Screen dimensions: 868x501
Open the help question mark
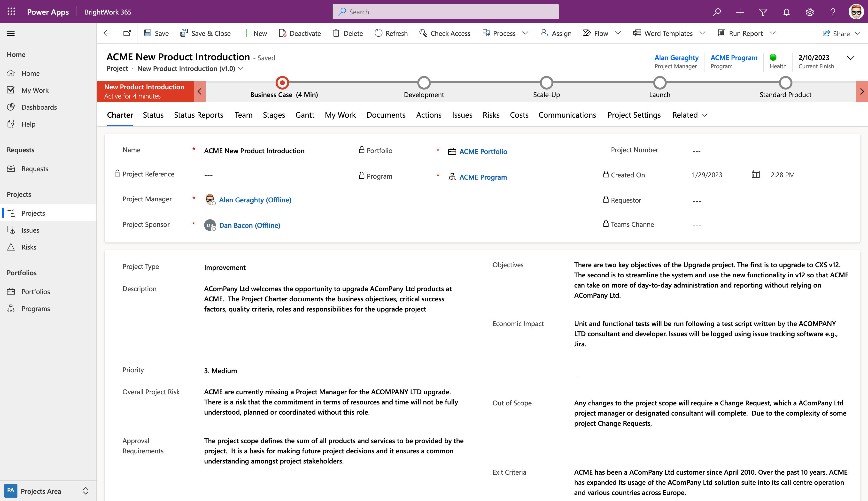833,12
